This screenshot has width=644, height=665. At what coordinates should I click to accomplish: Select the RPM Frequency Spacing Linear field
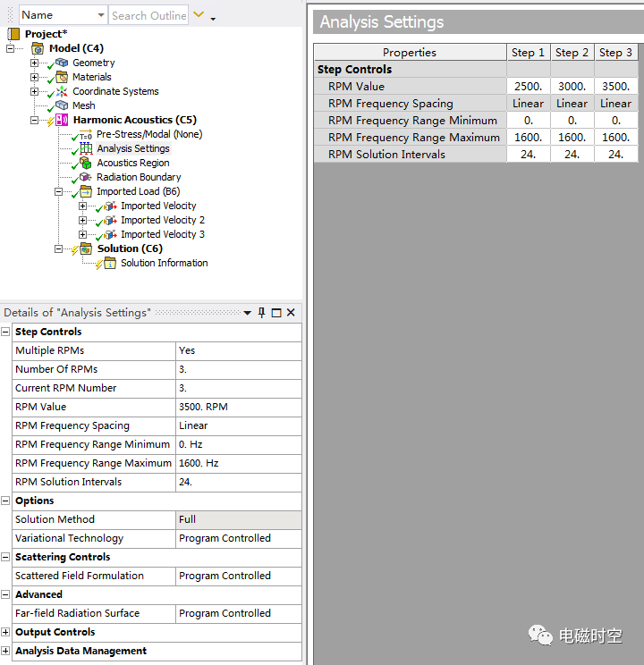coord(239,425)
